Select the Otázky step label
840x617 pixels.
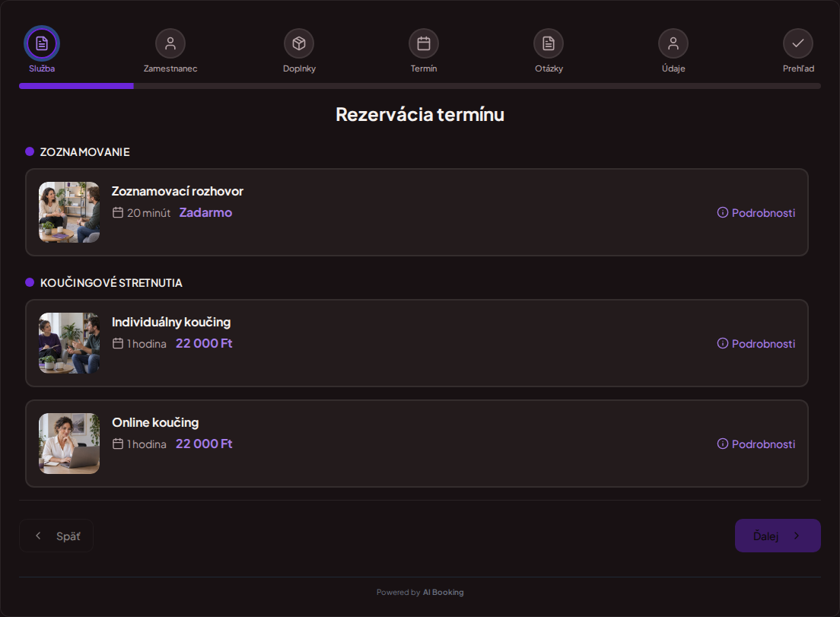(549, 68)
